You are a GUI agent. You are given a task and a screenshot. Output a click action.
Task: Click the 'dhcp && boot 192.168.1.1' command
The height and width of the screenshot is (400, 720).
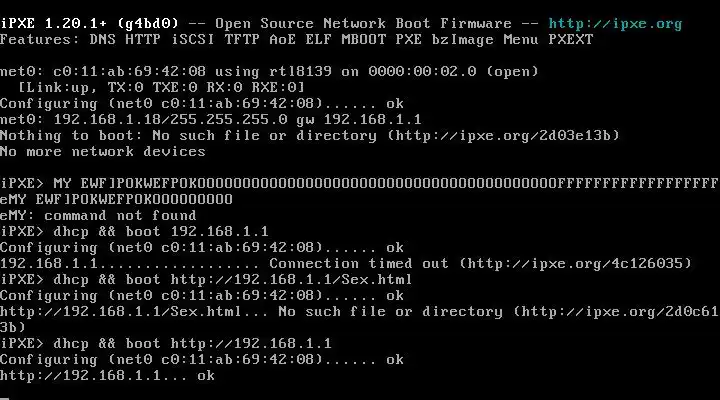(x=161, y=231)
